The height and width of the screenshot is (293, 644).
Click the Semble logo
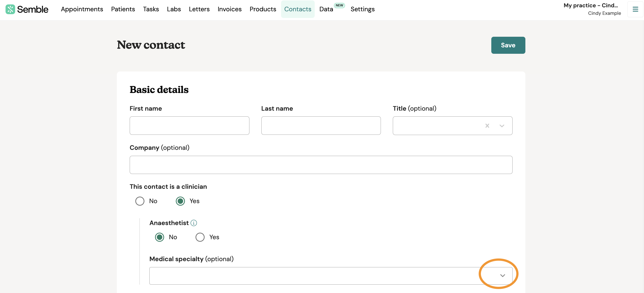click(x=27, y=9)
